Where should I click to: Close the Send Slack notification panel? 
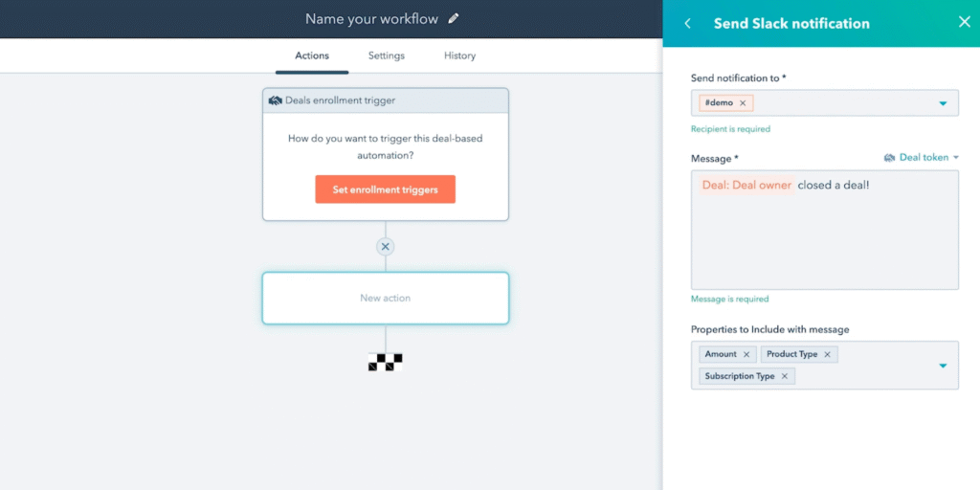pyautogui.click(x=965, y=22)
